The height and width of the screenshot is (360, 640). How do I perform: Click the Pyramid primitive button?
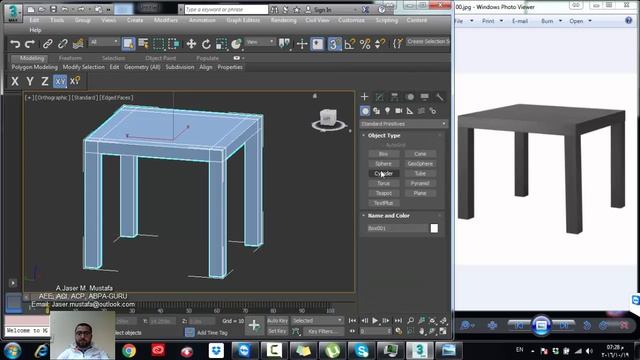(420, 183)
